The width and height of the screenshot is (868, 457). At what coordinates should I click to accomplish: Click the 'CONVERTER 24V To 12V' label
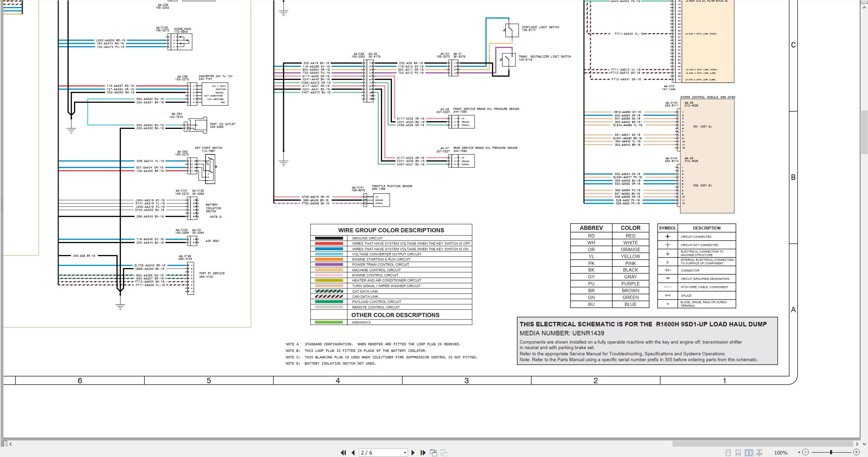pos(216,76)
